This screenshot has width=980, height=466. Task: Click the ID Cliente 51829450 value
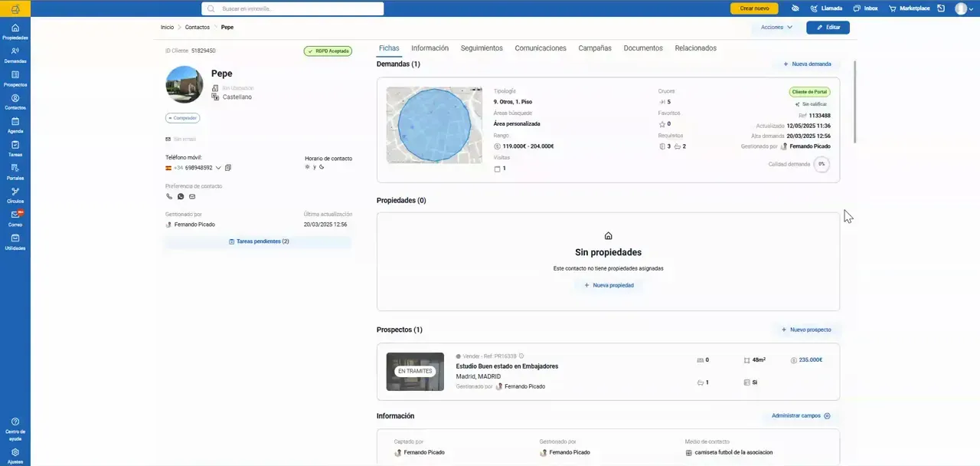pyautogui.click(x=203, y=51)
